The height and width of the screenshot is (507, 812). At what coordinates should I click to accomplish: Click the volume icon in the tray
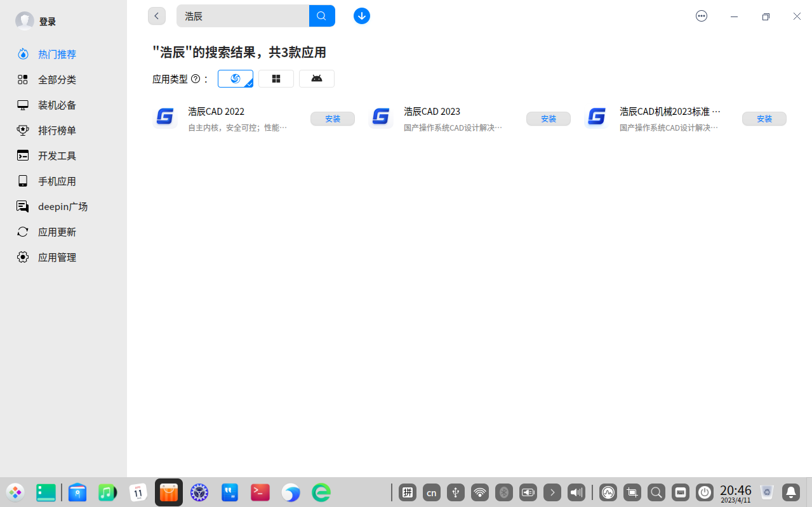pyautogui.click(x=576, y=492)
